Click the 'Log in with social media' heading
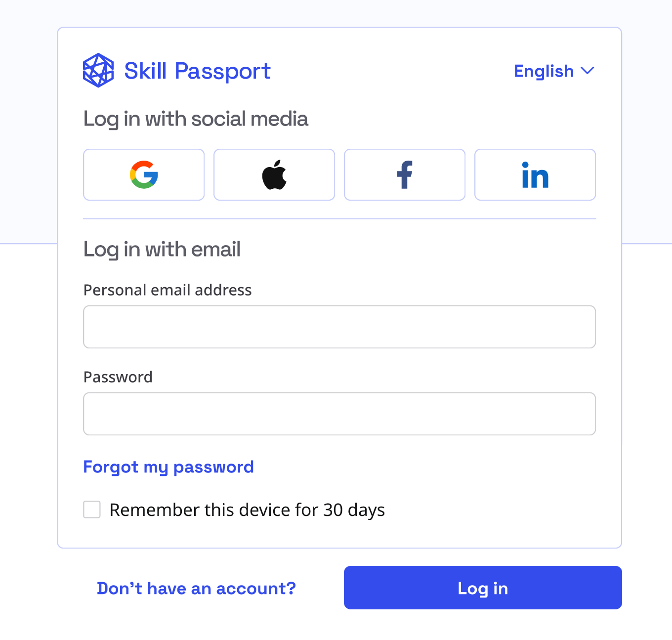672x640 pixels. click(196, 119)
